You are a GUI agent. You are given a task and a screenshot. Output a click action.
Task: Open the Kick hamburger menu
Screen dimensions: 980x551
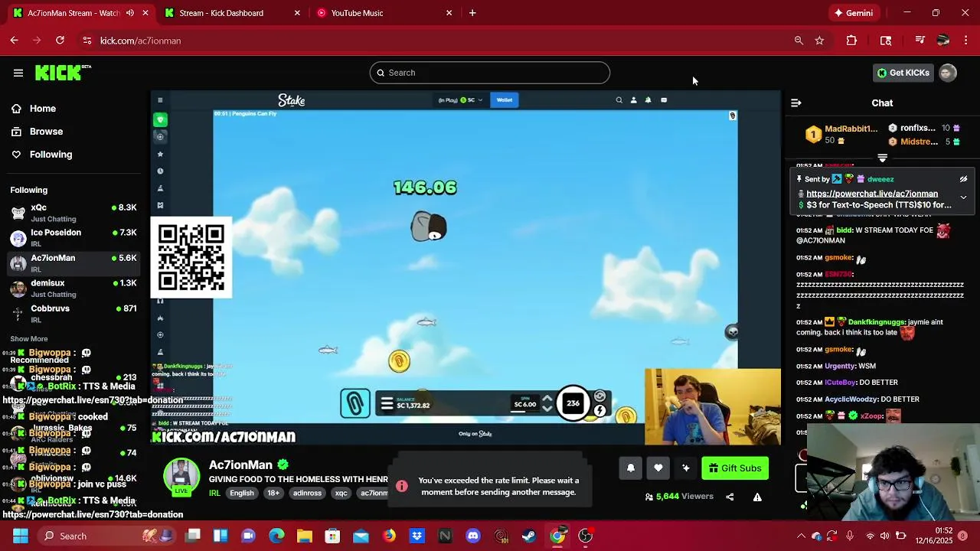[x=18, y=73]
